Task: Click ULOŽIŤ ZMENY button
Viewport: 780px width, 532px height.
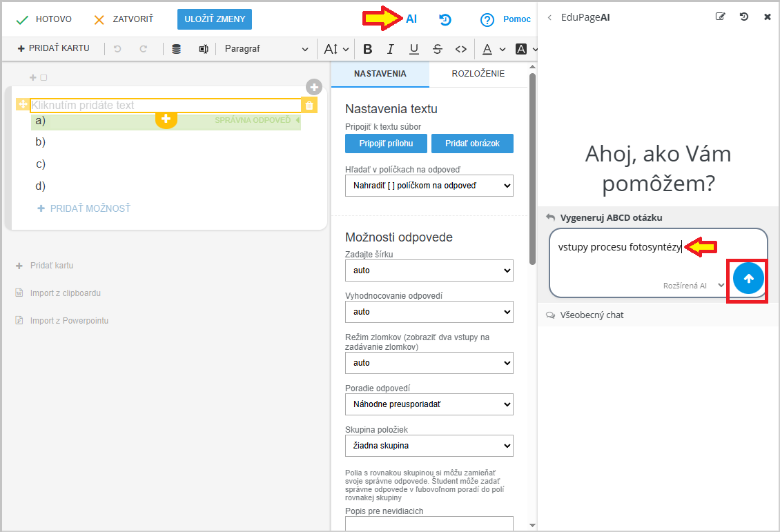Action: point(215,19)
